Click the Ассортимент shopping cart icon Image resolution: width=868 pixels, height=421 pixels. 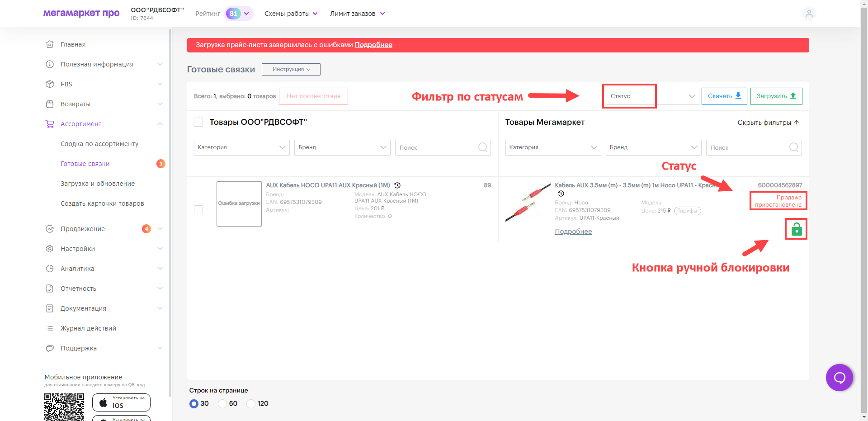tap(50, 124)
